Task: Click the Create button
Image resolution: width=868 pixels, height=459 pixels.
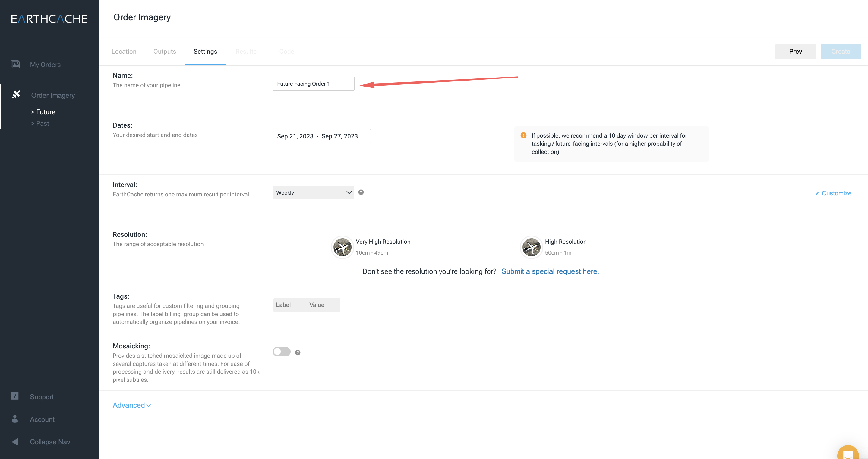Action: click(x=841, y=52)
